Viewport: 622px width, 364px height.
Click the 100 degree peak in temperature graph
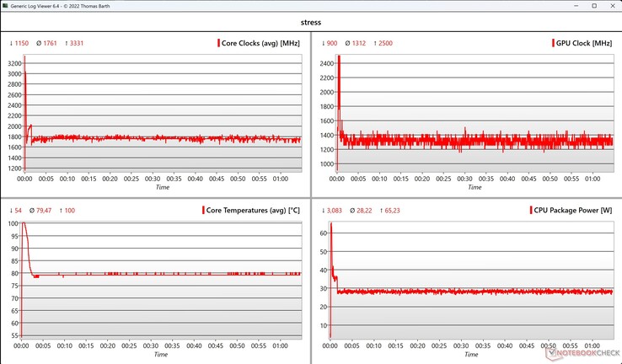tap(24, 223)
